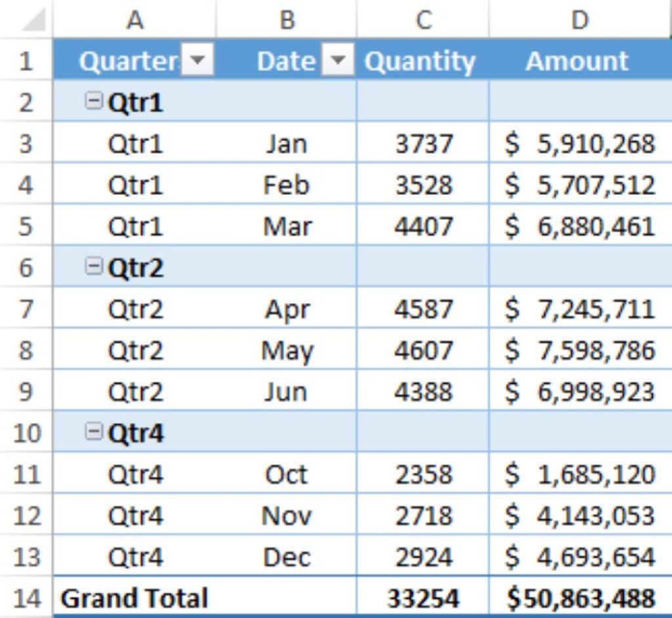The height and width of the screenshot is (618, 672).
Task: Select row 14 header
Action: coord(26,598)
